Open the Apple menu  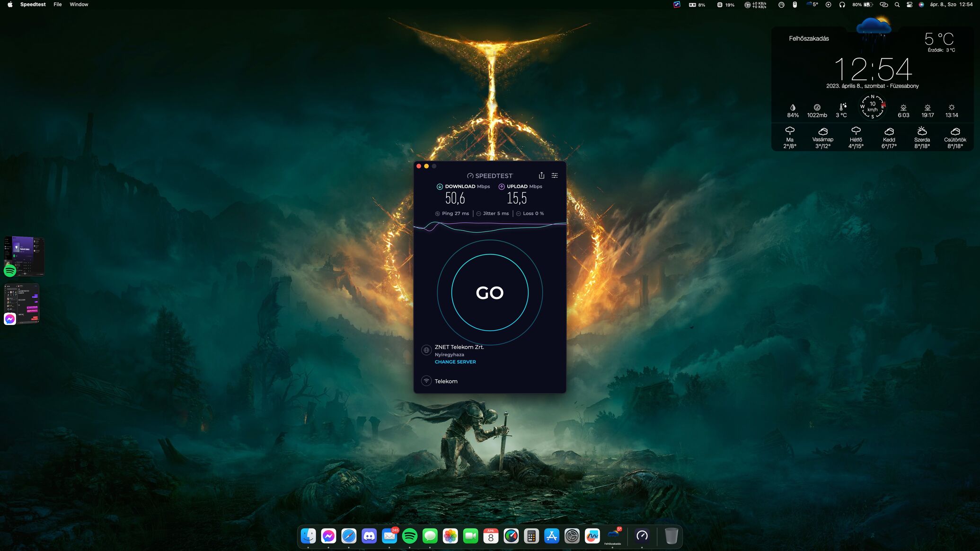[x=10, y=4]
